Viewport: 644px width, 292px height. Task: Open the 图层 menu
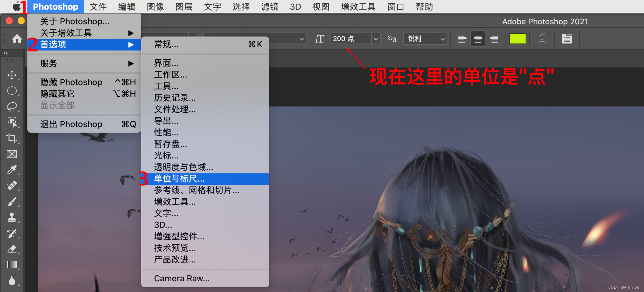184,7
